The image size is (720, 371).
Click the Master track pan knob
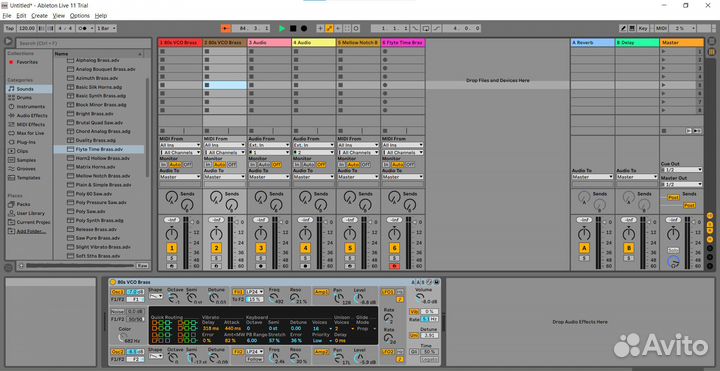pos(673,234)
